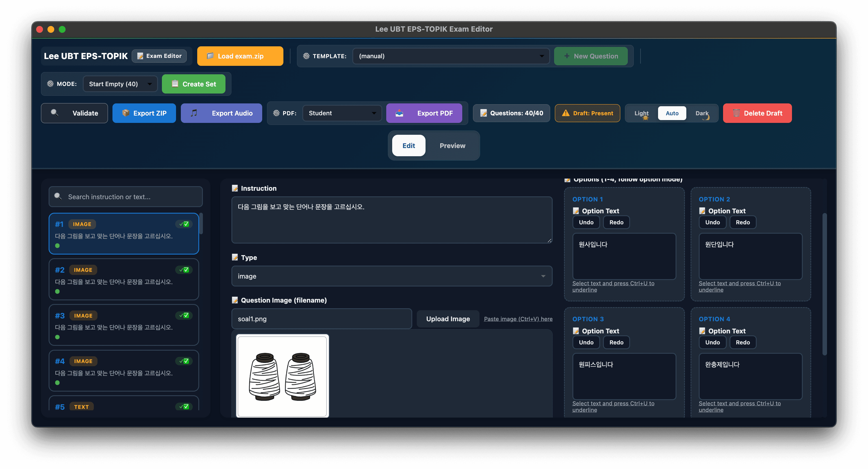Viewport: 868px width, 469px height.
Task: Click the magnifier icon in the Validate button
Action: click(x=55, y=113)
